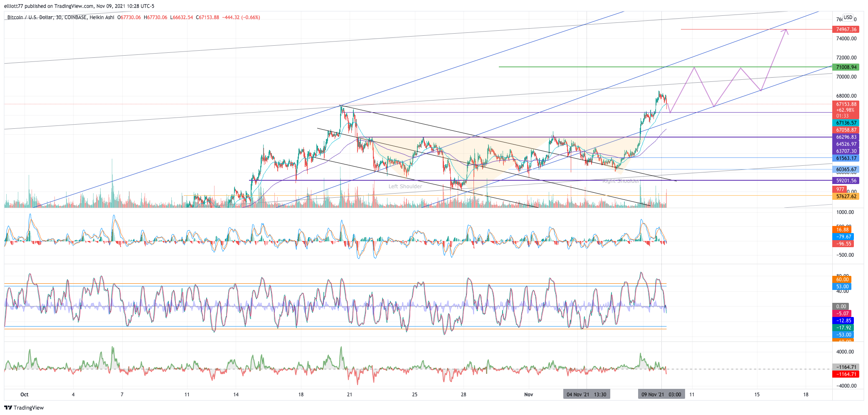868x415 pixels.
Task: Click the 977 red volume label
Action: pyautogui.click(x=840, y=189)
